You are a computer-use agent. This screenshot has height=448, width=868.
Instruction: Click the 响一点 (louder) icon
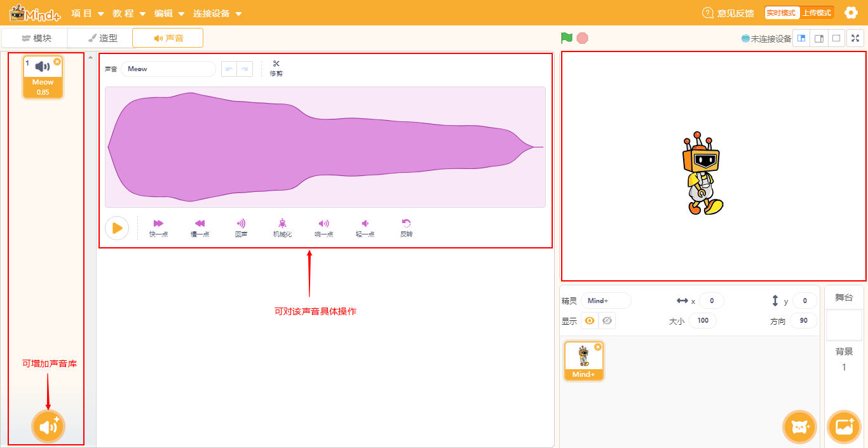coord(323,224)
